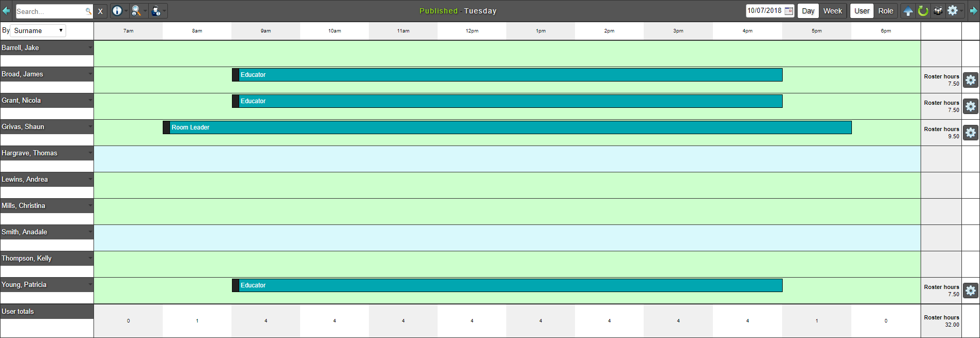Click the blue up arrow publish icon

pos(908,11)
